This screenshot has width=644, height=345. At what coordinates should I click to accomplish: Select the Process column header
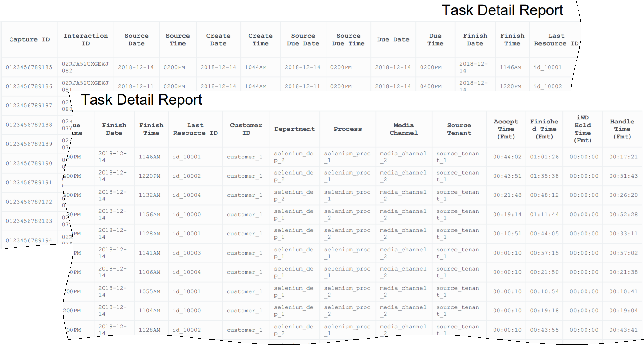pyautogui.click(x=348, y=129)
